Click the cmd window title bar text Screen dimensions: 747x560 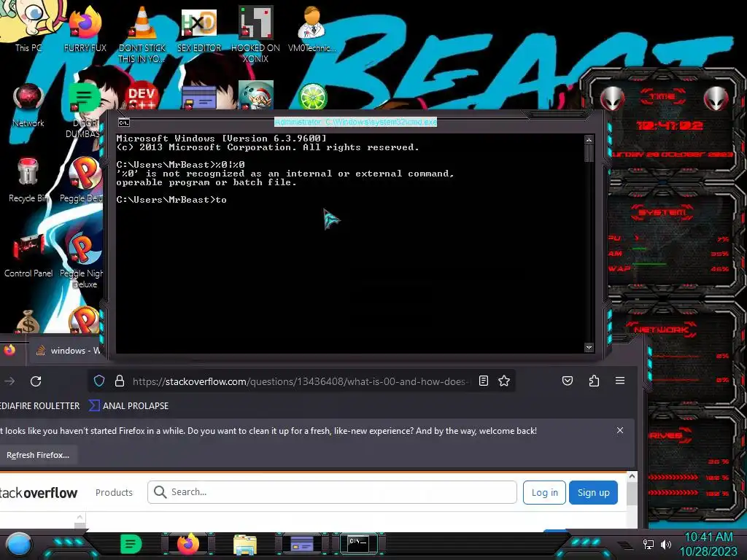point(355,122)
